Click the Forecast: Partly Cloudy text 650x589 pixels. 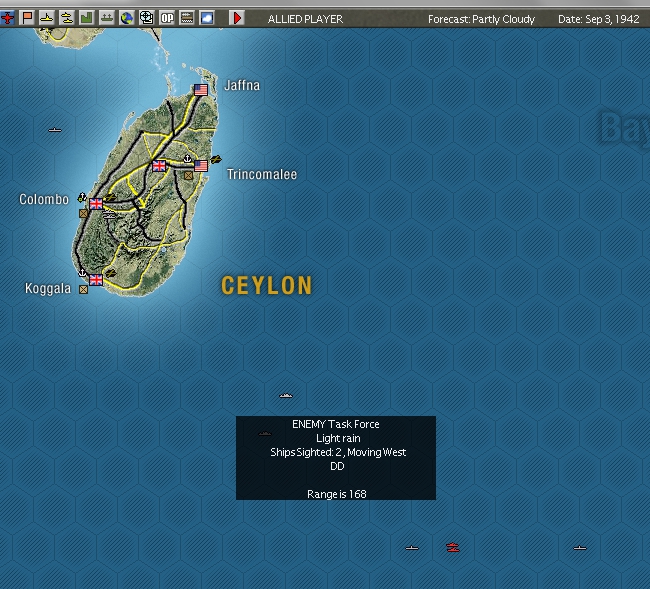tap(481, 19)
